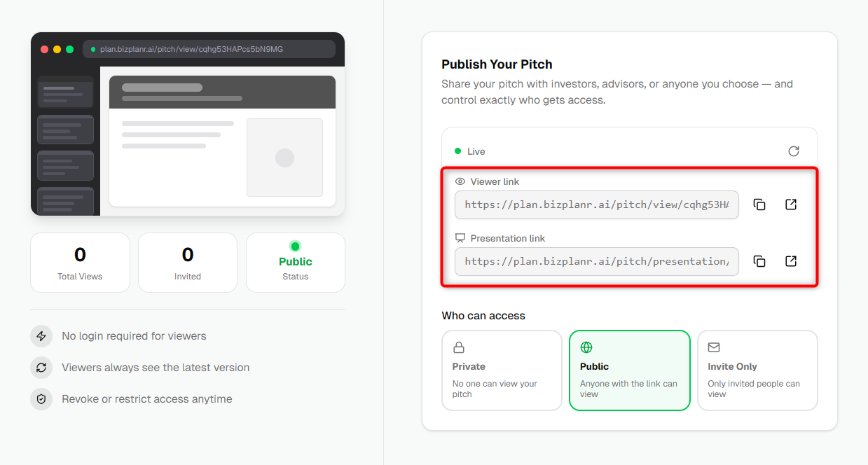
Task: Copy the Presentation link
Action: click(759, 261)
